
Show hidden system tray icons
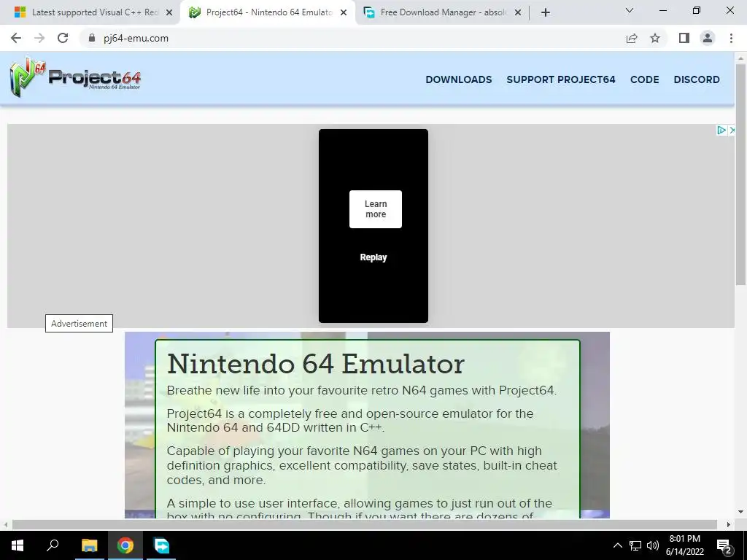[x=617, y=545]
